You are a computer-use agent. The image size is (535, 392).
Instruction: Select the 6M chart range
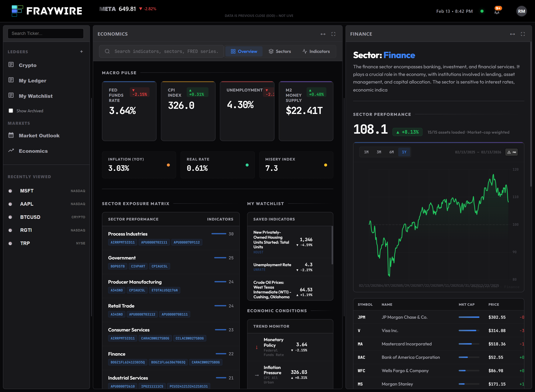coord(391,152)
